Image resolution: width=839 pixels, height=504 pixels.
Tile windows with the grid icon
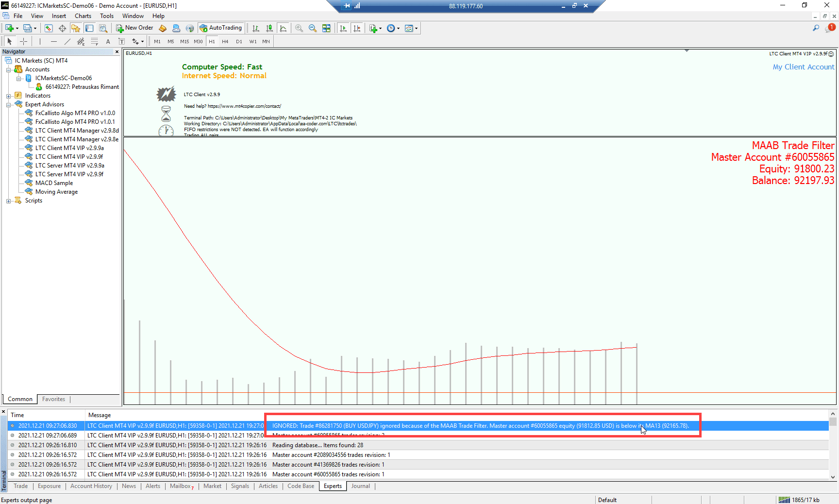[326, 28]
